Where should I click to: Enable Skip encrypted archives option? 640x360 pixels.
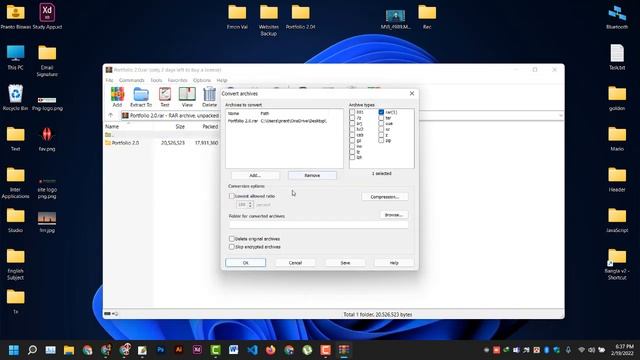click(232, 247)
